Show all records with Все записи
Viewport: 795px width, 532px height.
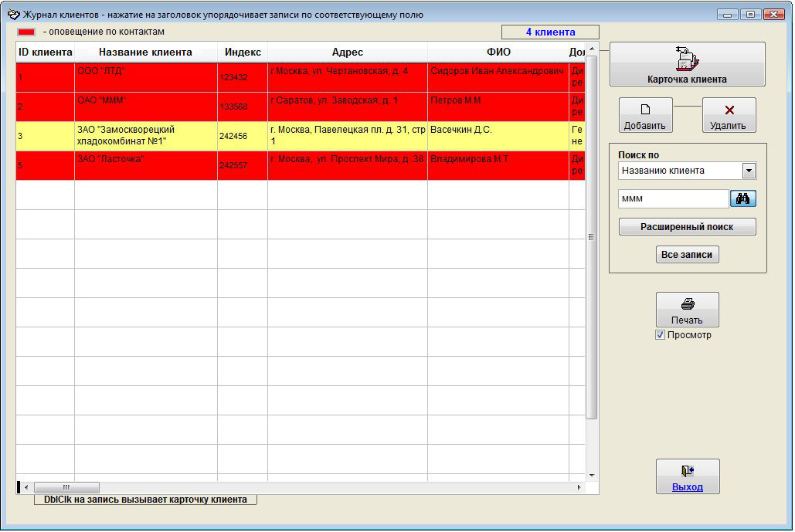click(x=687, y=255)
